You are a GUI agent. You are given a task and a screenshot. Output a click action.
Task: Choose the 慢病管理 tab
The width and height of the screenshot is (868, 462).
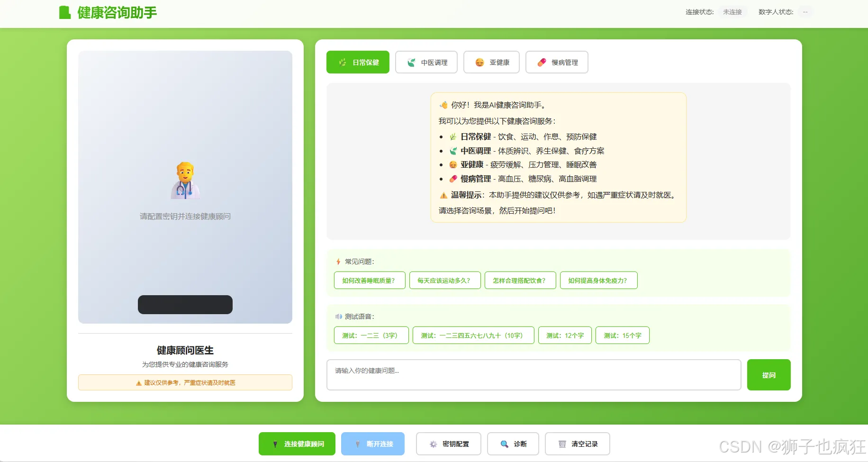click(x=557, y=62)
